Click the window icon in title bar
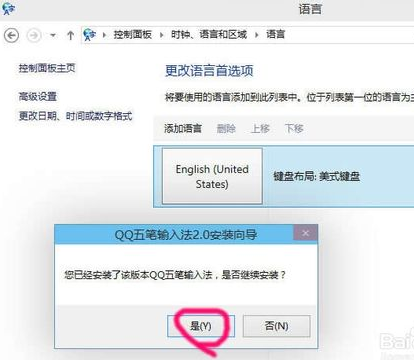 coord(8,8)
